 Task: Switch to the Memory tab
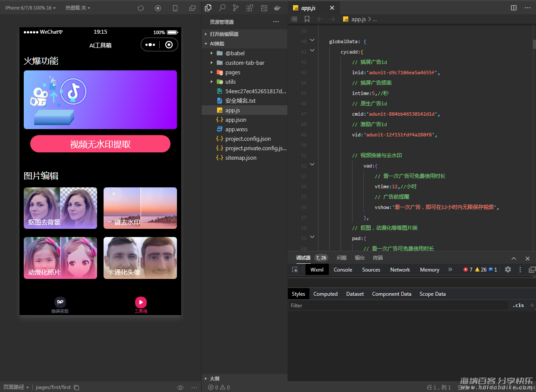[429, 269]
